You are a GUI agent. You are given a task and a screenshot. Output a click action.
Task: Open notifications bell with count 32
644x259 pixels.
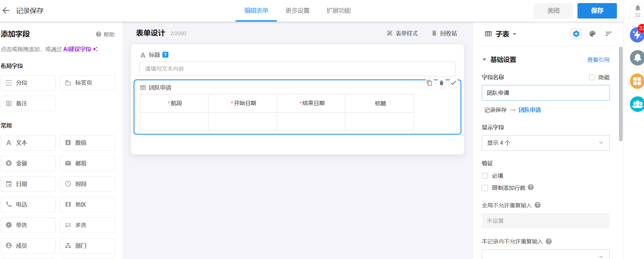637,11
